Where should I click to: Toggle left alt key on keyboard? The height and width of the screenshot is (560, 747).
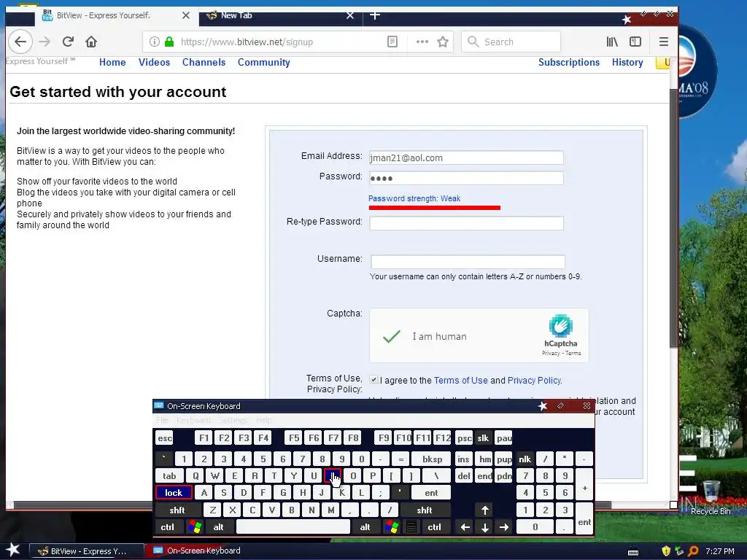219,526
